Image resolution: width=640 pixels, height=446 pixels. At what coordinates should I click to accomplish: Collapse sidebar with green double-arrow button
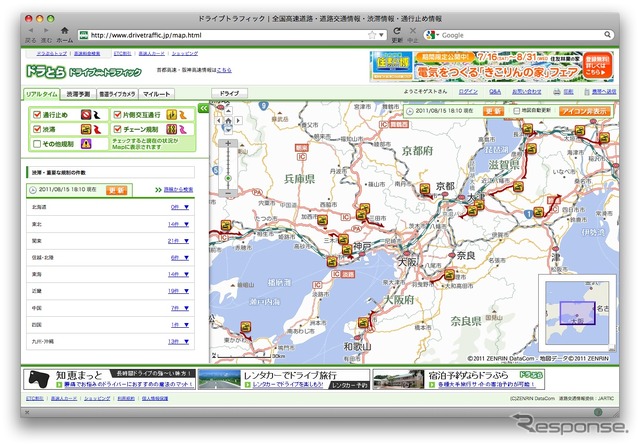pos(203,108)
